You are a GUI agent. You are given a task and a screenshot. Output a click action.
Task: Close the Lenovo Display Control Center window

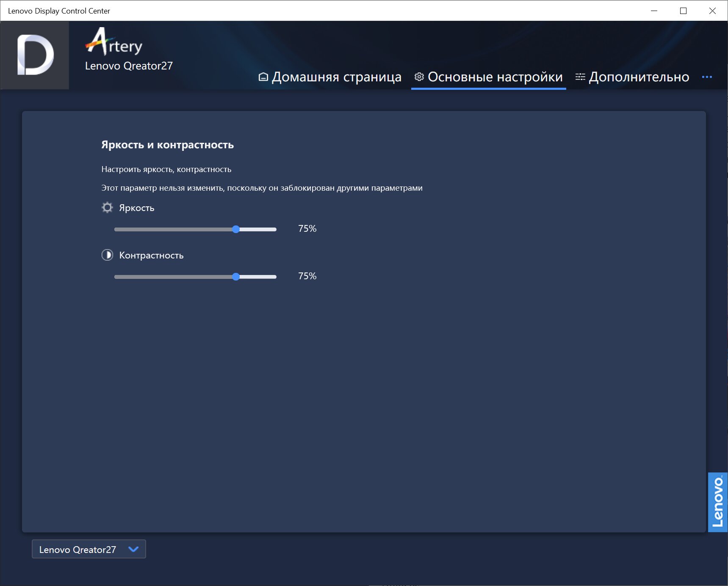pos(712,11)
